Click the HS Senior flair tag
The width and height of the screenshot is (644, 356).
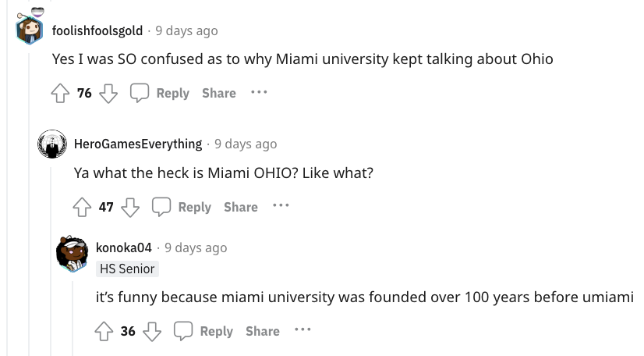126,269
